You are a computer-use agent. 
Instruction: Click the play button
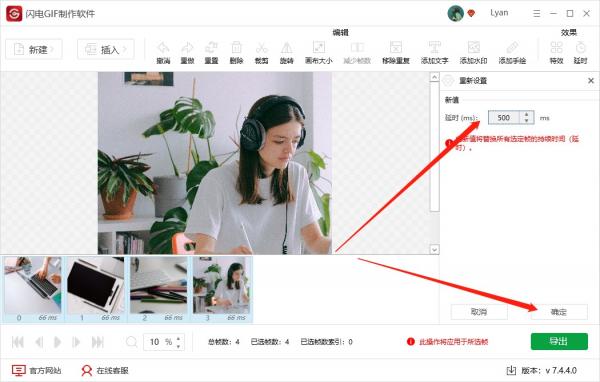58,342
